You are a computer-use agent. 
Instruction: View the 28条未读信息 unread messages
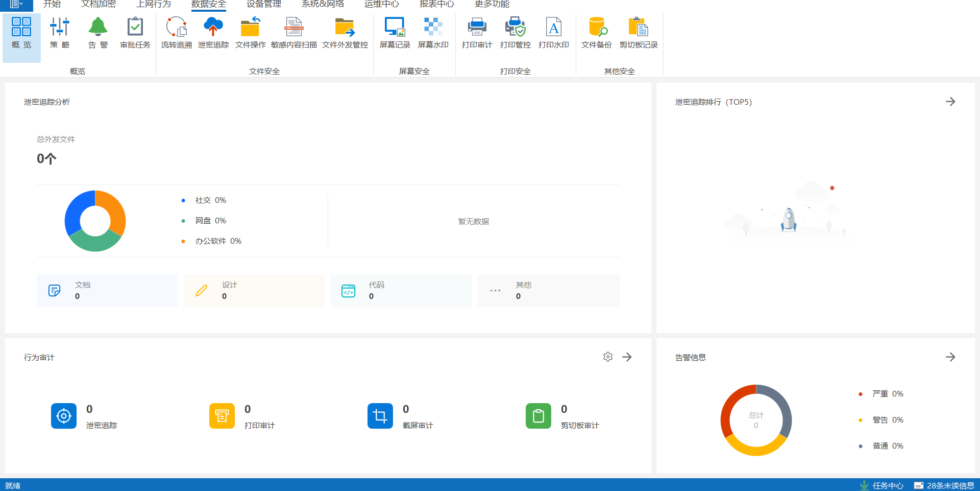pos(944,485)
